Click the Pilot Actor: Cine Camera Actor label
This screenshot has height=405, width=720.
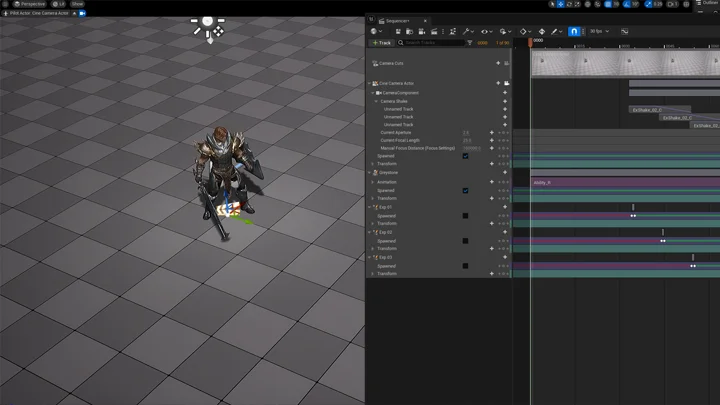(x=39, y=13)
